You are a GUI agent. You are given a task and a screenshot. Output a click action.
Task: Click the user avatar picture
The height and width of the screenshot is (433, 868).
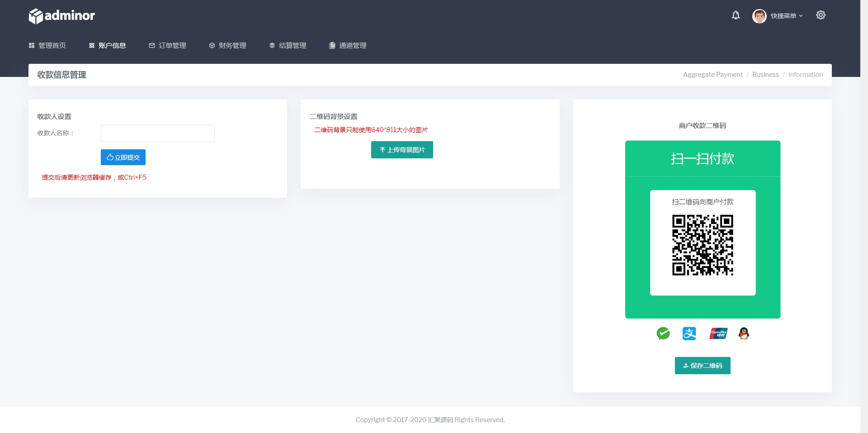tap(759, 16)
